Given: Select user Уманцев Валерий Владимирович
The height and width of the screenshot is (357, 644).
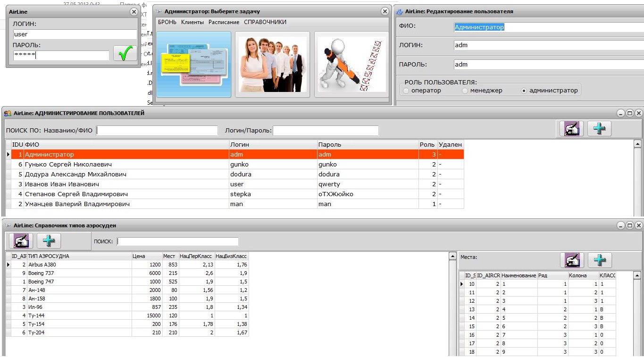Looking at the screenshot, I should tap(234, 204).
